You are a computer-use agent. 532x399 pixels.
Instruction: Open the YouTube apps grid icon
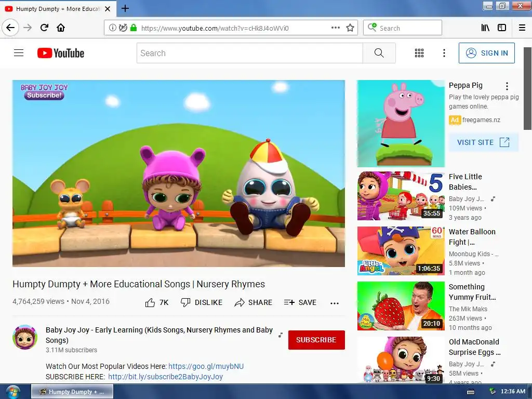(x=419, y=53)
